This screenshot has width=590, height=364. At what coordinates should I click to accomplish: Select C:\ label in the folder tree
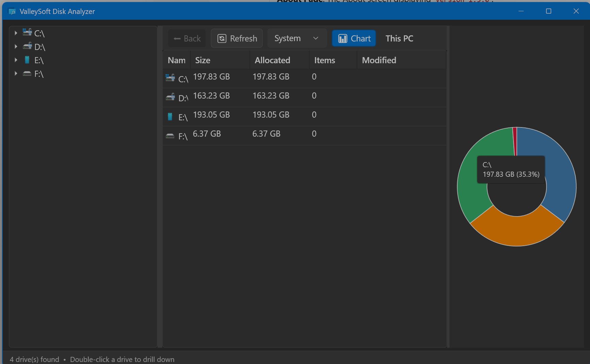(x=39, y=33)
